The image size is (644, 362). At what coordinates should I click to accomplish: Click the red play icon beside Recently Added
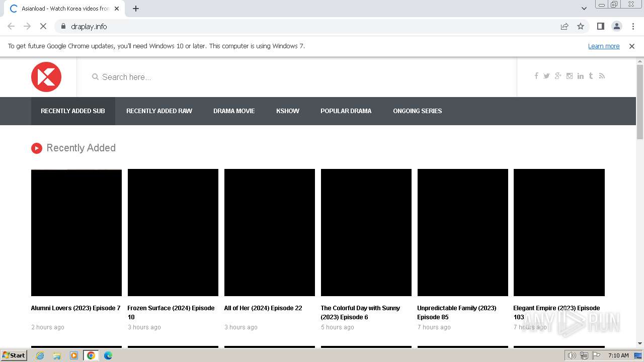36,148
